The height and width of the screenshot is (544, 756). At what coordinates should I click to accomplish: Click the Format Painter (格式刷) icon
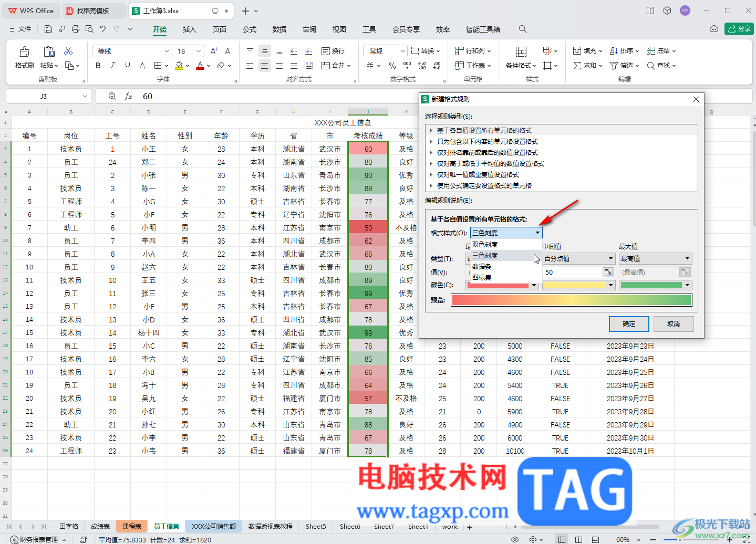tap(24, 51)
